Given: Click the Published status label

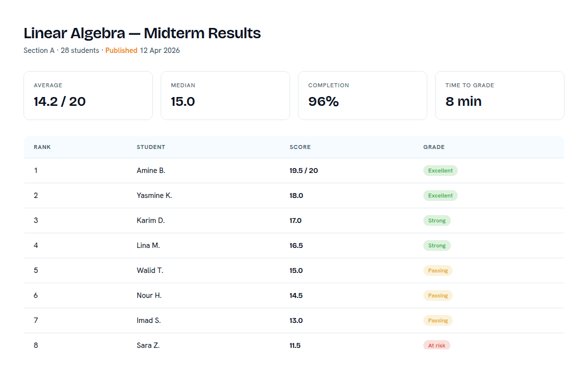Looking at the screenshot, I should [x=121, y=50].
